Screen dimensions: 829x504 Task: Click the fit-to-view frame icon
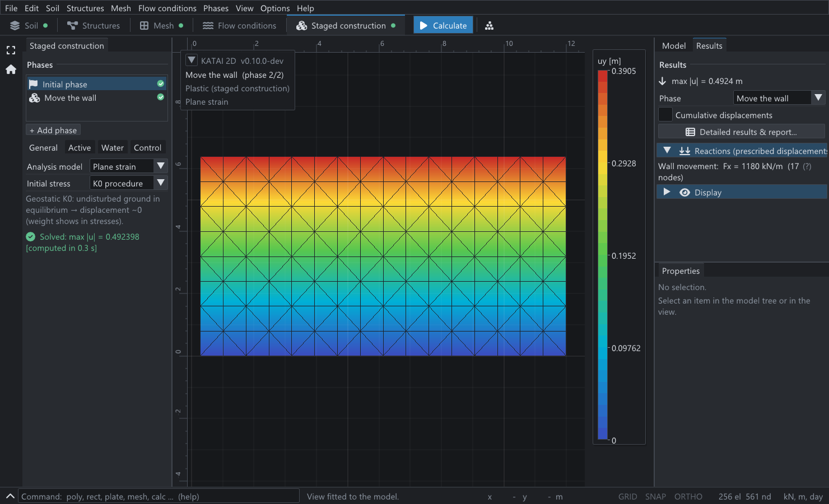[x=11, y=50]
